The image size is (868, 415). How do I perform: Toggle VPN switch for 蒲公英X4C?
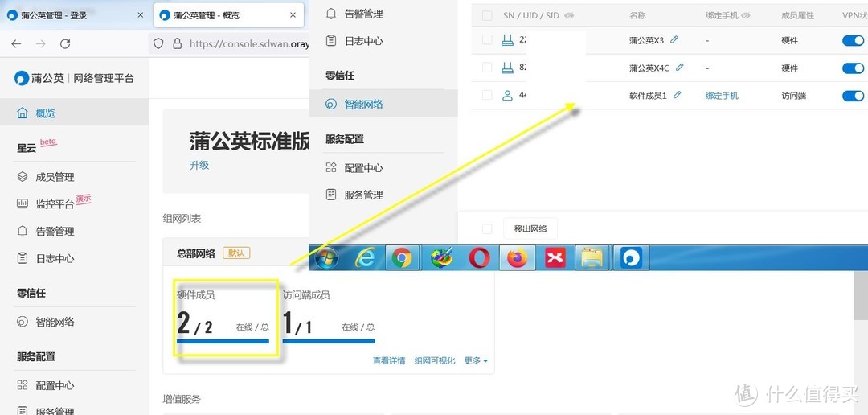pos(853,68)
